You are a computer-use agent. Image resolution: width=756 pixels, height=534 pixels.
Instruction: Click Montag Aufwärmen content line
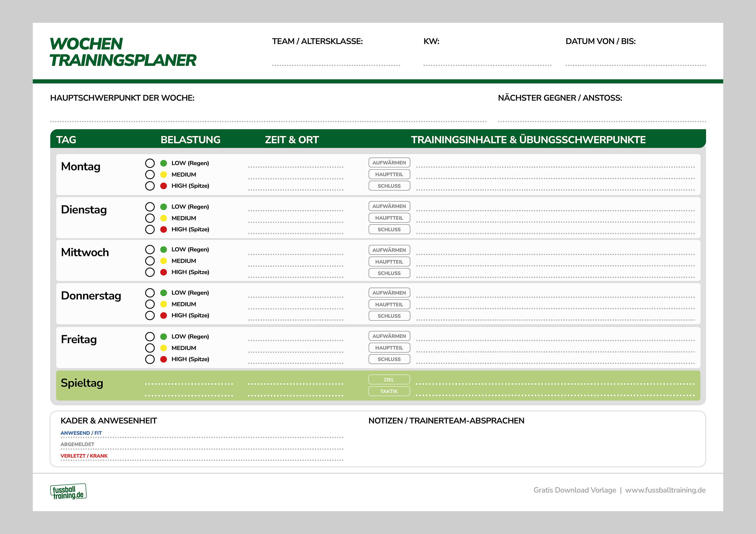tap(555, 167)
